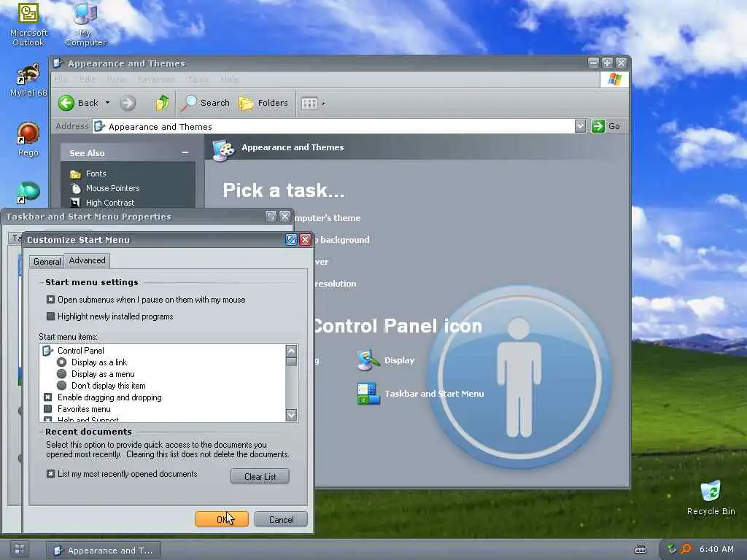Click Start menu items scrollbar thumb
The image size is (747, 560).
pyautogui.click(x=292, y=362)
